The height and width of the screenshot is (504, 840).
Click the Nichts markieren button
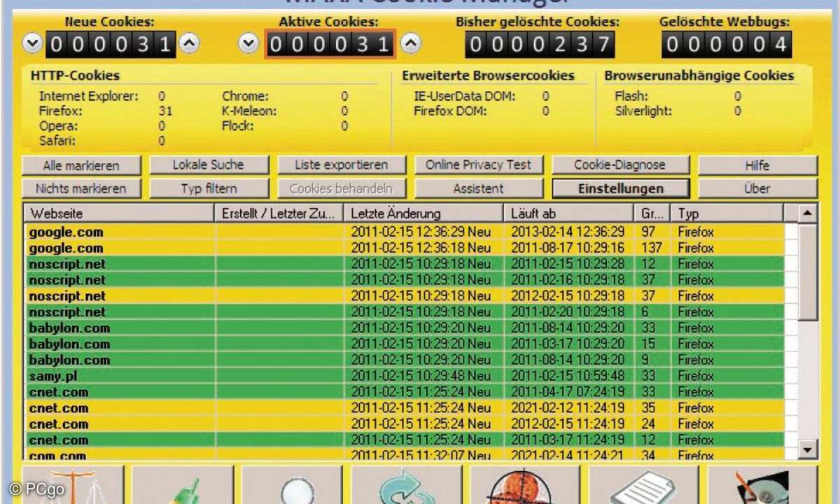click(81, 188)
